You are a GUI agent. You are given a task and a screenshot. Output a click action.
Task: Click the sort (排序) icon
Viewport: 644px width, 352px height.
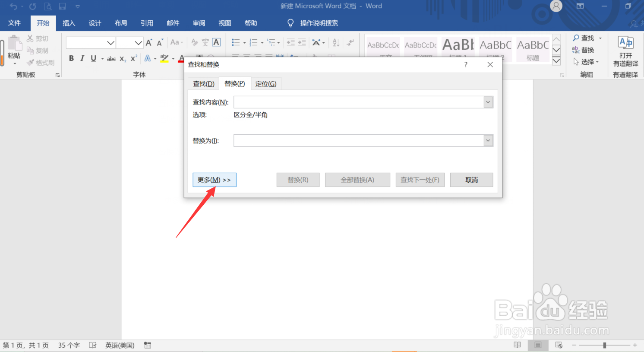[x=336, y=42]
